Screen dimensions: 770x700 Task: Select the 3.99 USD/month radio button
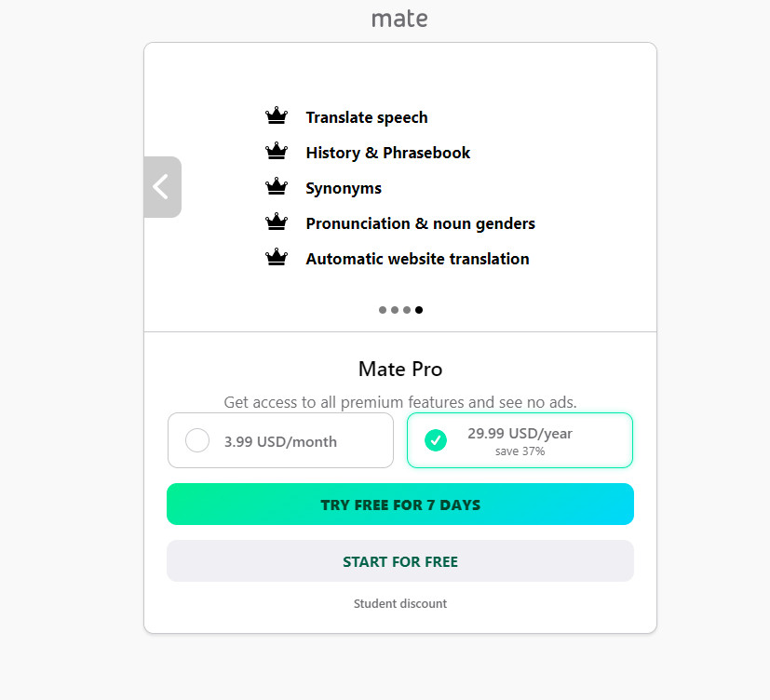(x=197, y=440)
